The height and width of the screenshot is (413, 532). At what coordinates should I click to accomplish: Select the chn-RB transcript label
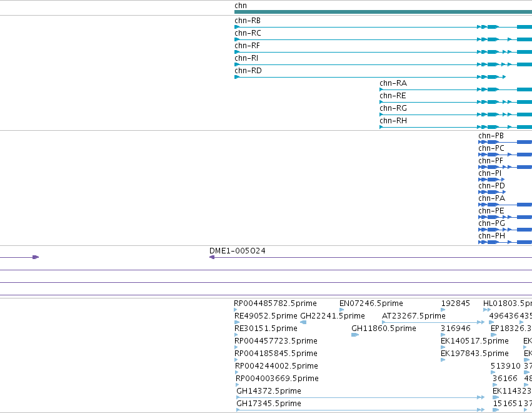[248, 21]
